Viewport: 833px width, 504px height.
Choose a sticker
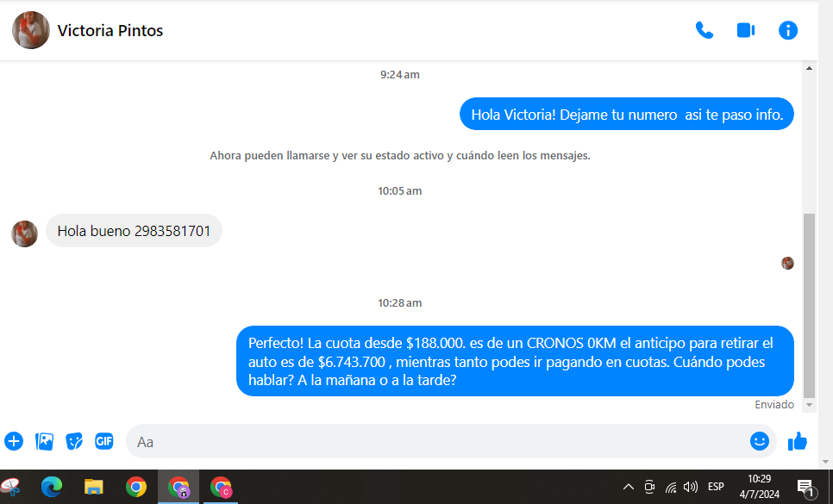pos(74,441)
